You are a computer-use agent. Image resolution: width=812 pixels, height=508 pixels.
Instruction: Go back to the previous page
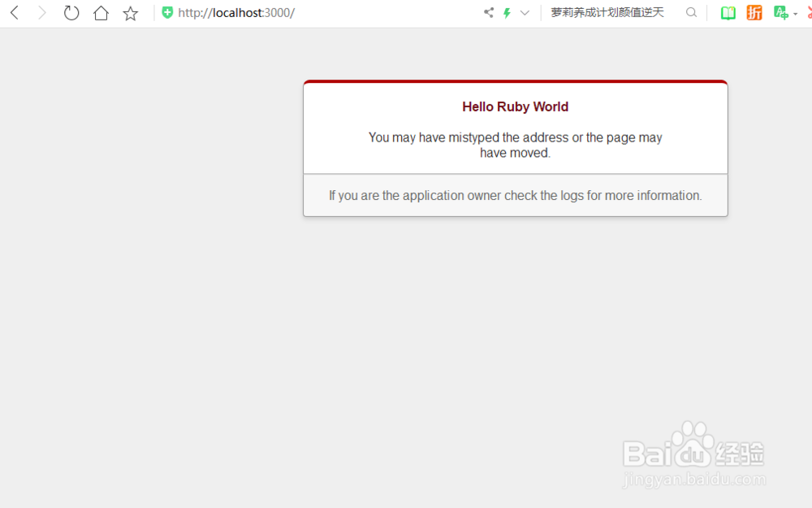[x=13, y=12]
